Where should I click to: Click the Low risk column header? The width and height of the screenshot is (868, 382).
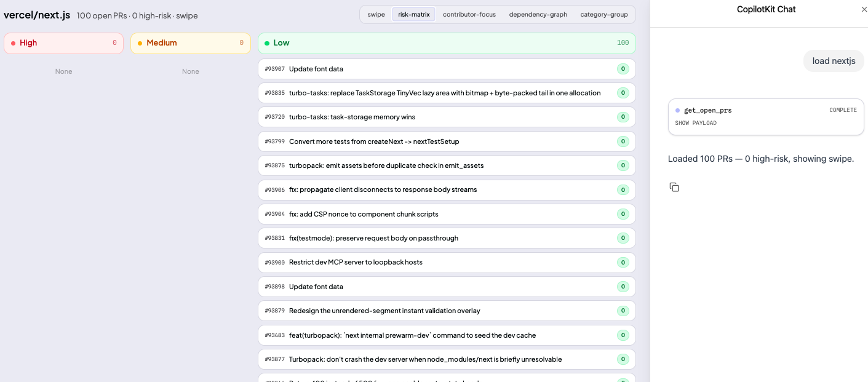click(447, 43)
